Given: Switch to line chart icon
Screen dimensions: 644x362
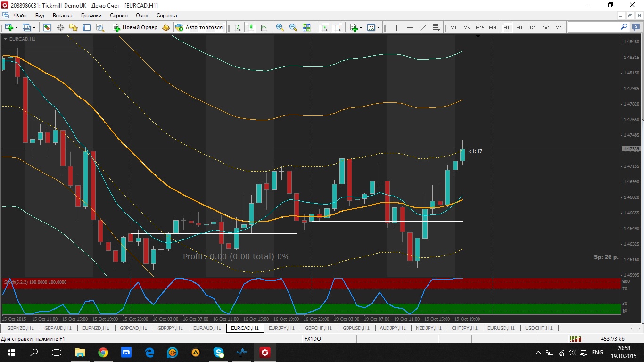Looking at the screenshot, I should 264,27.
